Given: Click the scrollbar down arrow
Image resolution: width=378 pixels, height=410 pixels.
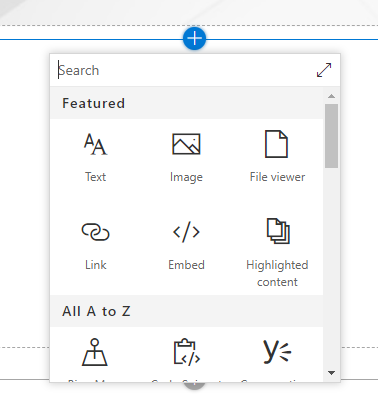Looking at the screenshot, I should (331, 373).
